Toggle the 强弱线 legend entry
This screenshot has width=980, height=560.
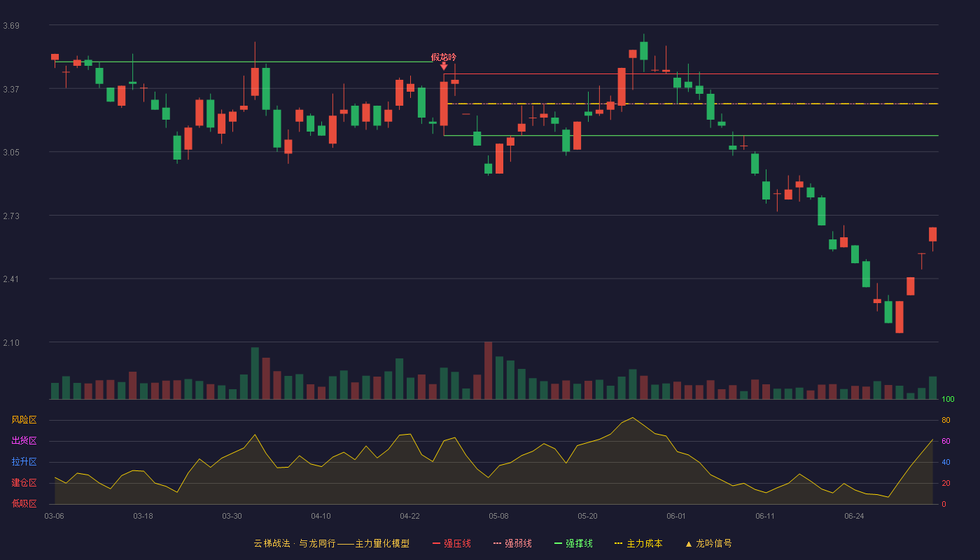point(512,543)
